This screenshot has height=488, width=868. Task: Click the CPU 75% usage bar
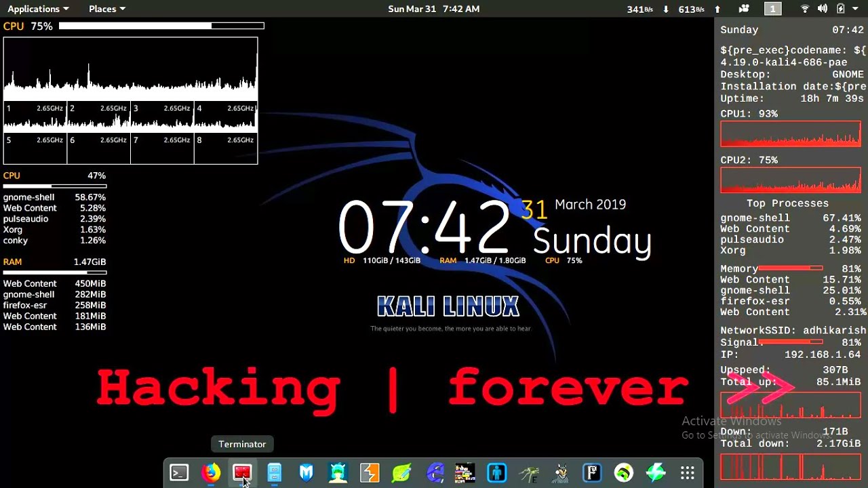[161, 26]
